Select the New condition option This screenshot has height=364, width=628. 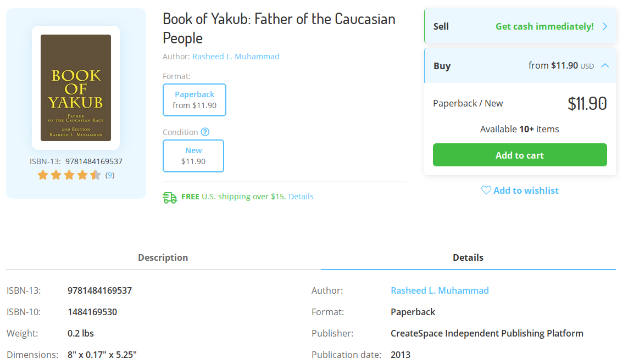pos(193,156)
